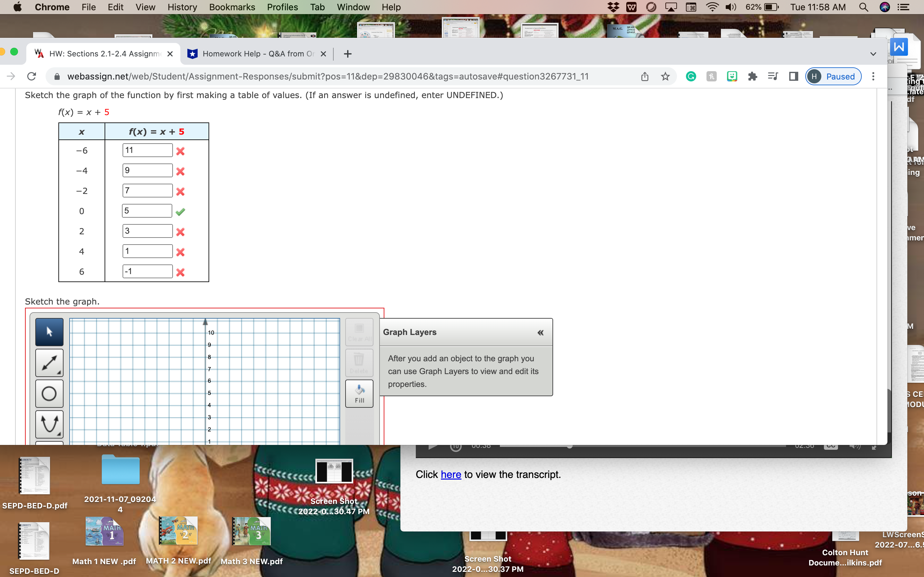Viewport: 924px width, 577px height.
Task: Click the Clear All icon
Action: pyautogui.click(x=358, y=332)
